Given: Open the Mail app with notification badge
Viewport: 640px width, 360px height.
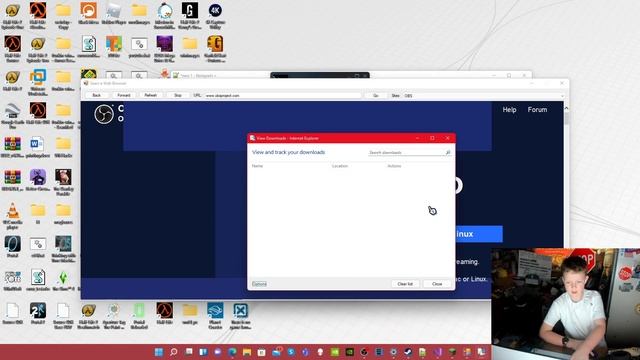Looking at the screenshot, I should click(x=277, y=352).
